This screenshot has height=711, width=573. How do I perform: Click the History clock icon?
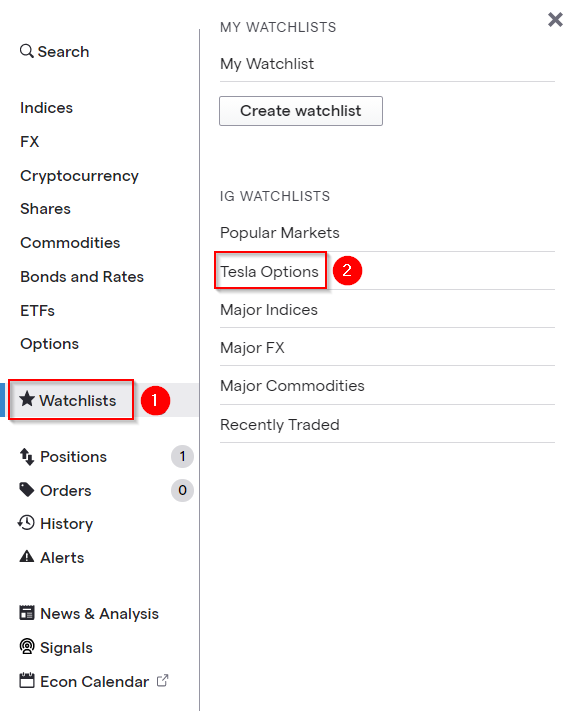(x=26, y=523)
